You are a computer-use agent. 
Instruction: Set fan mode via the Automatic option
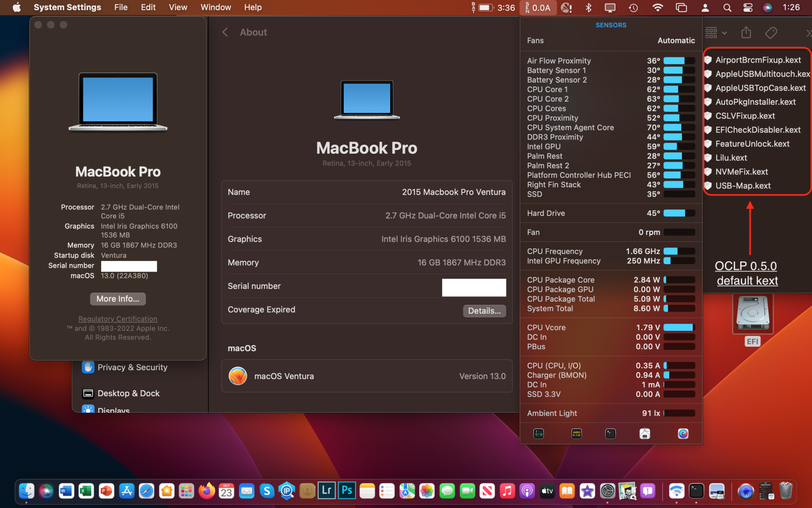(x=676, y=40)
